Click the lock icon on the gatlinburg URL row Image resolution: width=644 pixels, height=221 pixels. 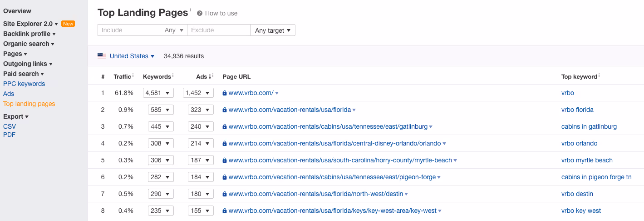click(x=225, y=127)
